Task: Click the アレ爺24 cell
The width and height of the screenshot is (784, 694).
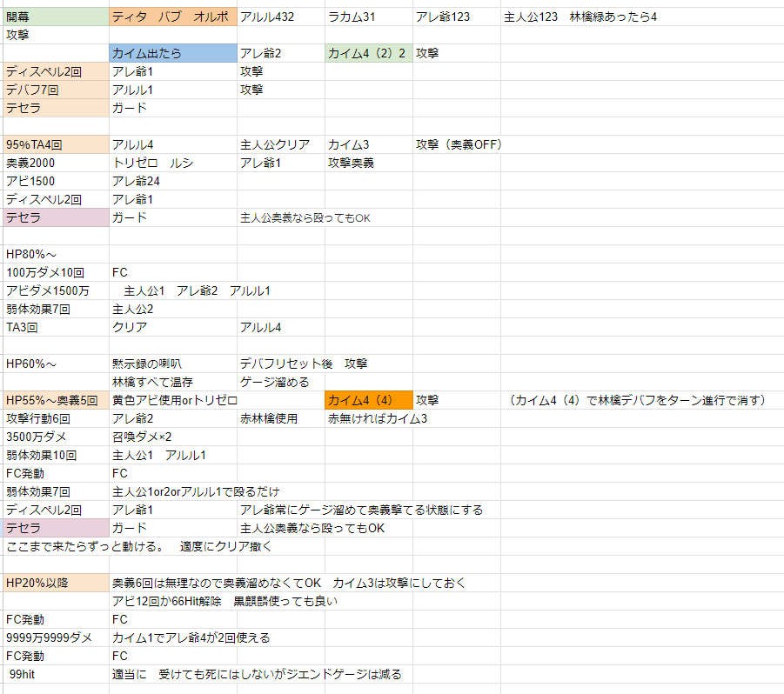Action: point(173,181)
